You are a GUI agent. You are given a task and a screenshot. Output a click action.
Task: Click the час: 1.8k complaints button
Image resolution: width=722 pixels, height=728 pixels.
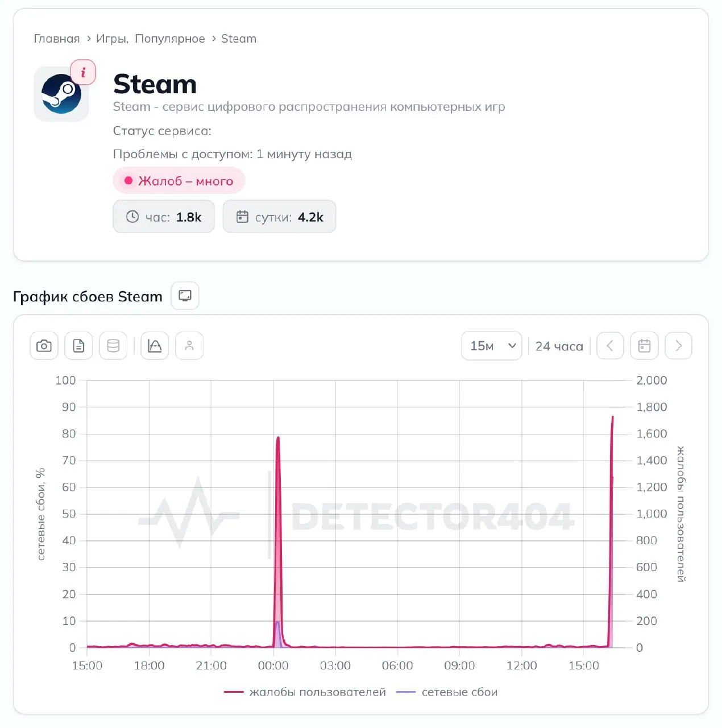164,217
